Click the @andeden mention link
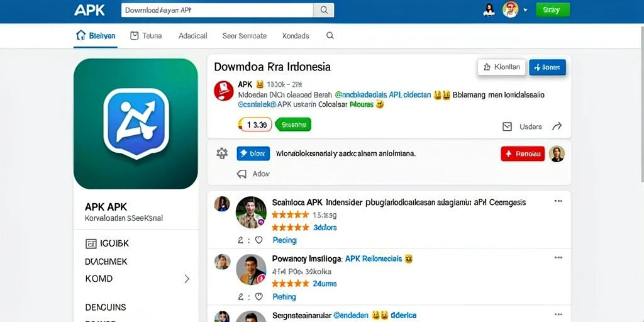The image size is (644, 322). 351,316
